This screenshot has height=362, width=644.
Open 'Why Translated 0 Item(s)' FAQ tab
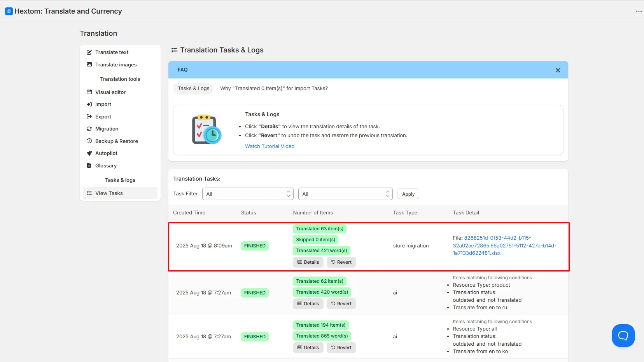(x=274, y=89)
